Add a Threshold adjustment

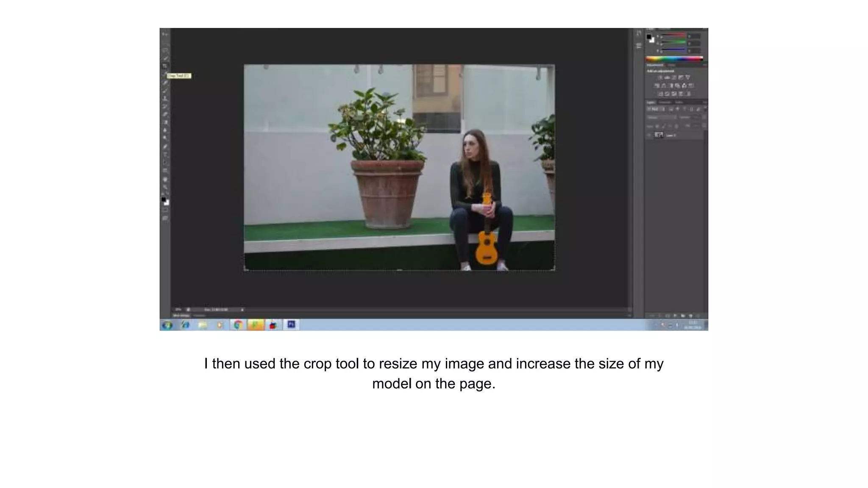coord(674,94)
